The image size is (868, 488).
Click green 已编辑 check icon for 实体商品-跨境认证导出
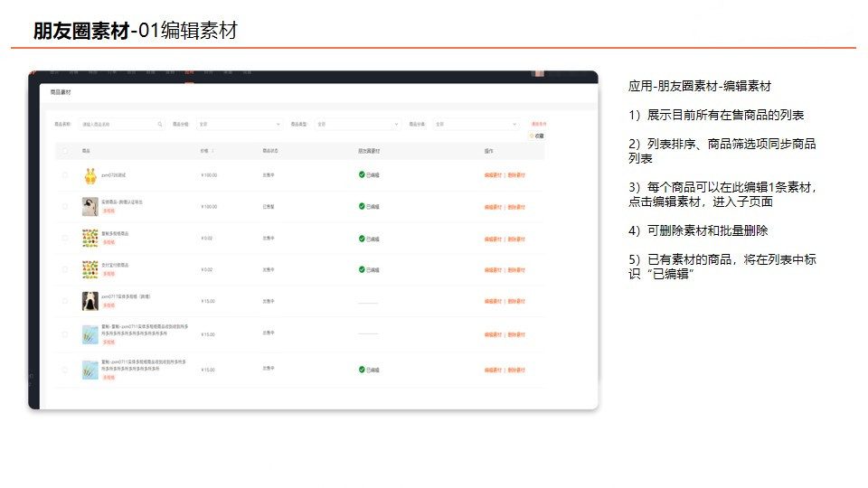[362, 206]
